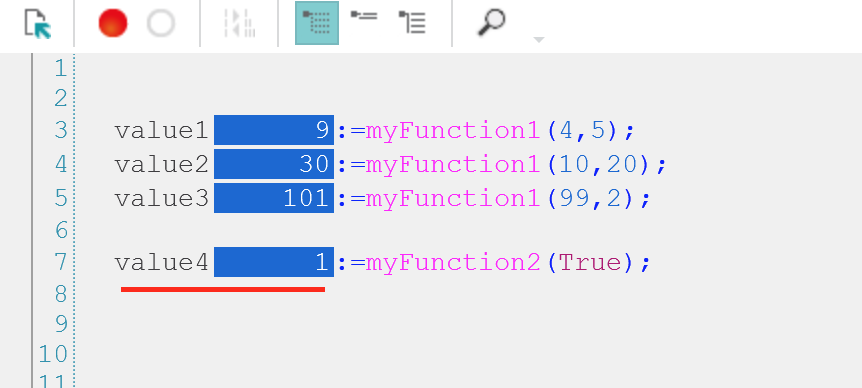Click the empty gray circle toolbar button

pyautogui.click(x=161, y=24)
